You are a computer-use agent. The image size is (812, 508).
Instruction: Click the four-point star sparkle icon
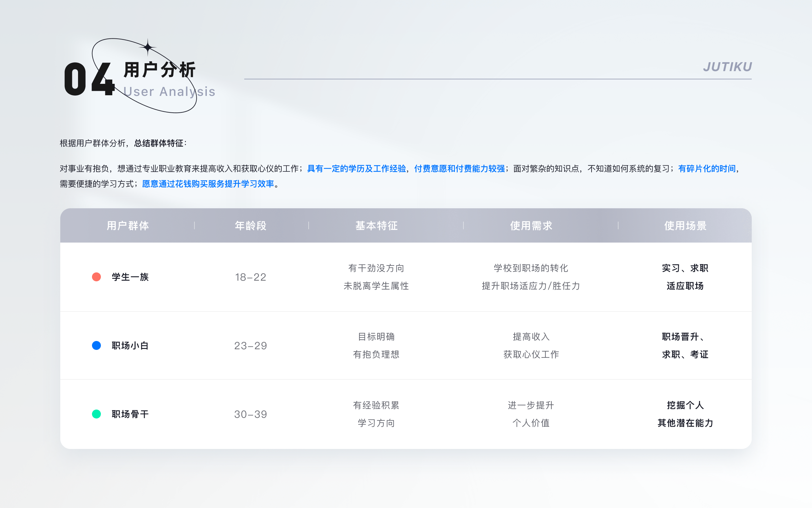(147, 47)
